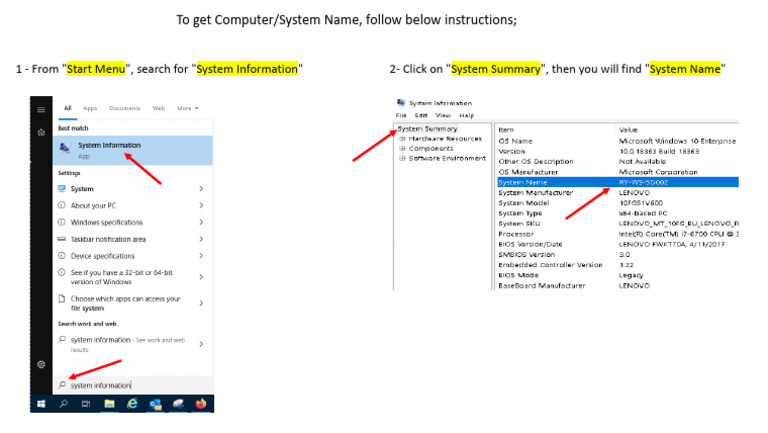
Task: Select the System Model row
Action: click(x=618, y=203)
